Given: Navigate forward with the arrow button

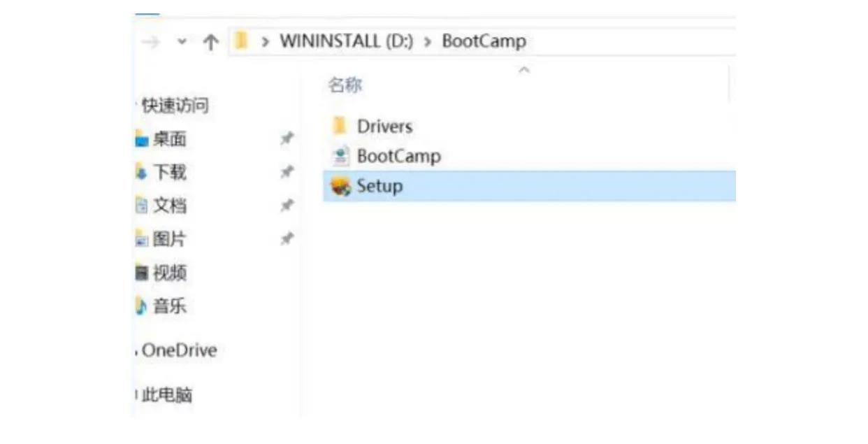Looking at the screenshot, I should 150,42.
